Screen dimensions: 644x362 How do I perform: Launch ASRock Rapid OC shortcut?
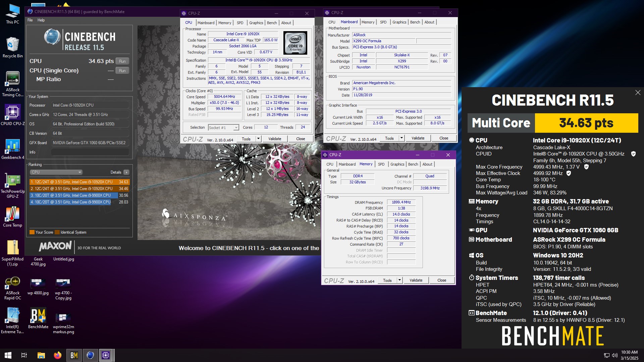(12, 288)
